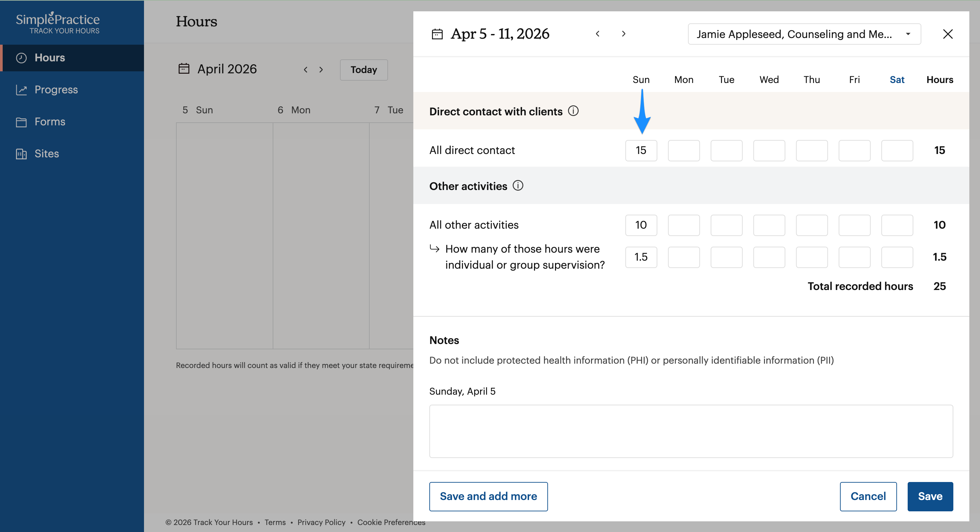The height and width of the screenshot is (532, 980).
Task: Show info for Other activities
Action: pos(518,186)
